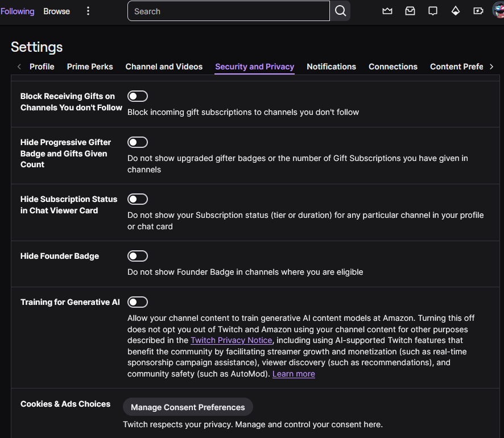The height and width of the screenshot is (438, 504).
Task: Go to the Notifications tab
Action: (x=332, y=67)
